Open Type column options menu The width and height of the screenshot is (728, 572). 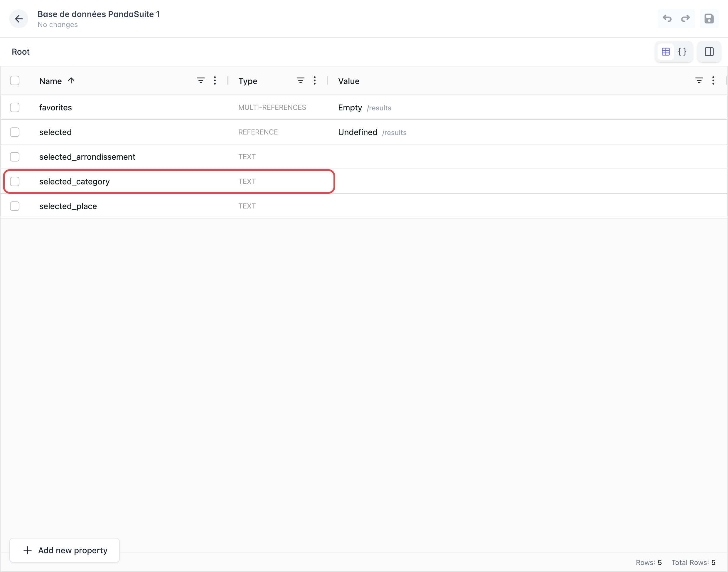pyautogui.click(x=315, y=80)
